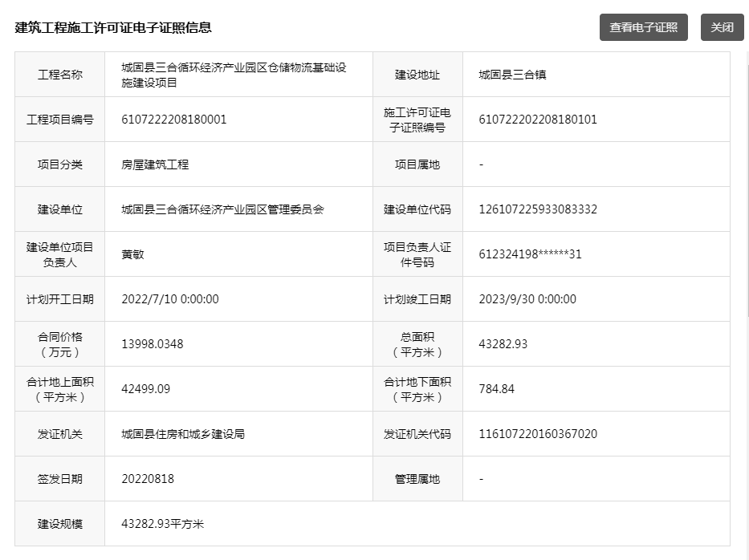The height and width of the screenshot is (560, 749).
Task: Click the 工程项目编号 label
Action: [x=59, y=120]
